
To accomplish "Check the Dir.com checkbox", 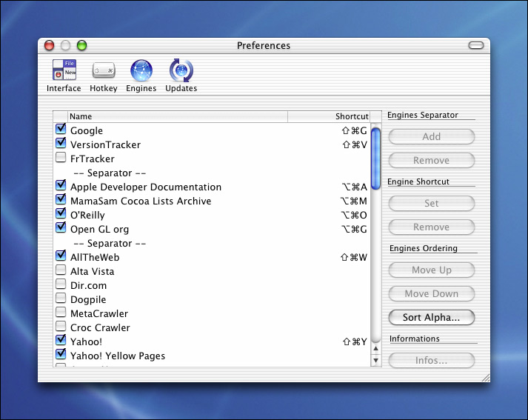I will (61, 284).
